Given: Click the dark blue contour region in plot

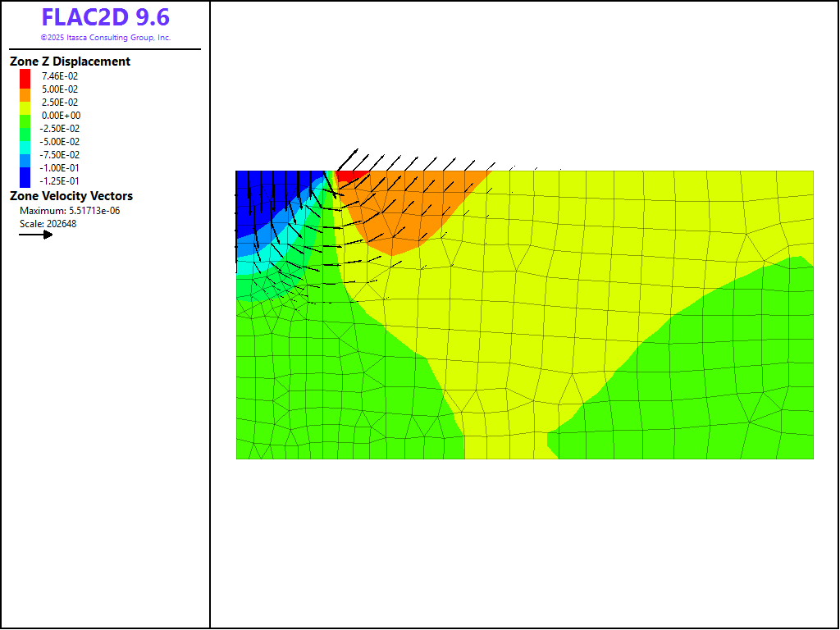Looking at the screenshot, I should 262,197.
